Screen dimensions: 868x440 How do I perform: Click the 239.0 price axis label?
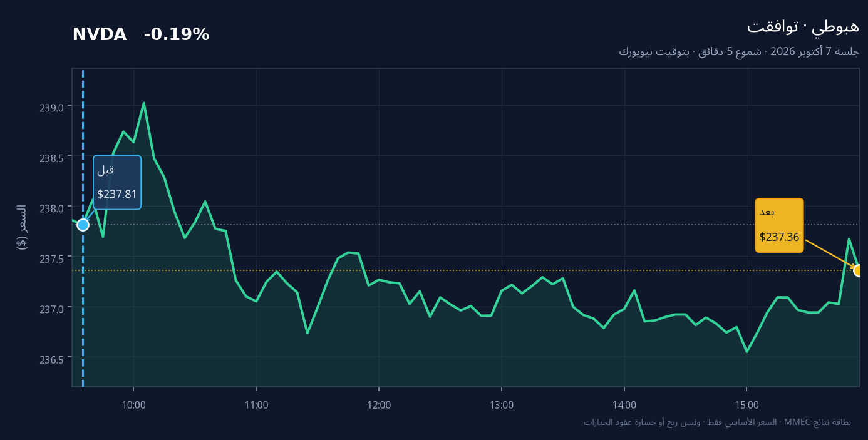51,108
